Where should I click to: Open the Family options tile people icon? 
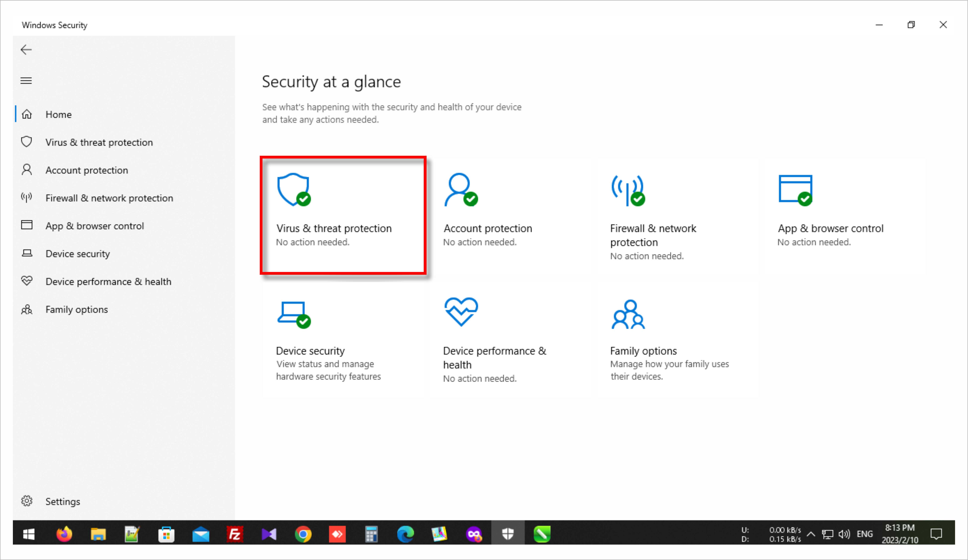pos(628,314)
